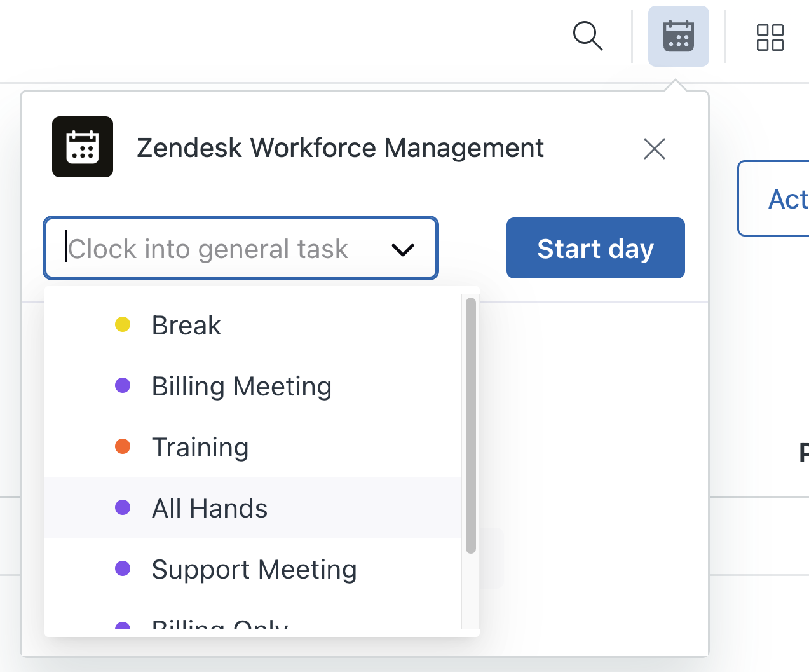
Task: Click the orange dot beside Training
Action: [123, 447]
